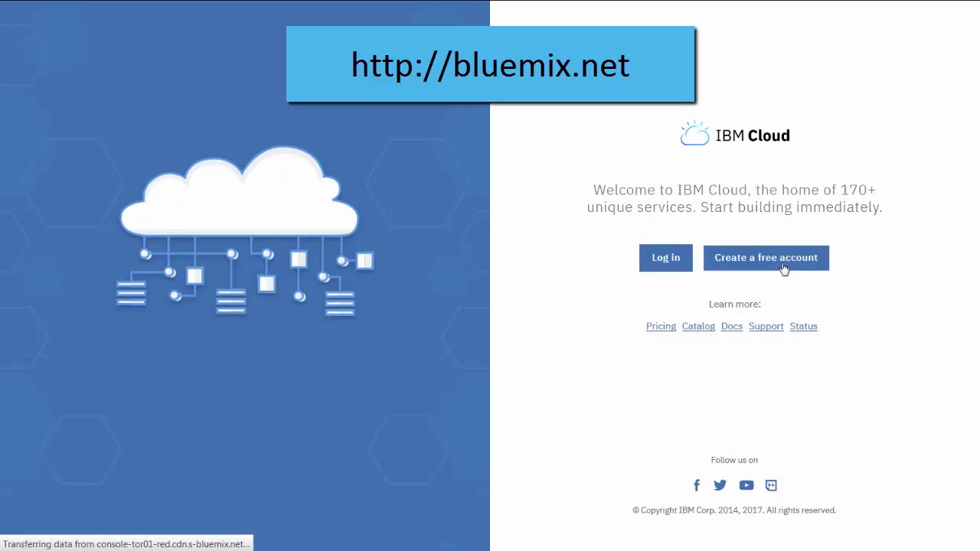Image resolution: width=980 pixels, height=551 pixels.
Task: Open IBM Cloud's Facebook page icon
Action: (697, 485)
